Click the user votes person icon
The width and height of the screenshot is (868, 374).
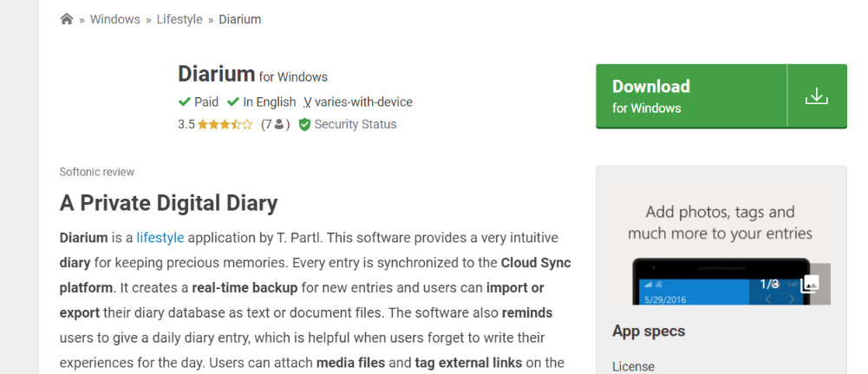pyautogui.click(x=279, y=124)
